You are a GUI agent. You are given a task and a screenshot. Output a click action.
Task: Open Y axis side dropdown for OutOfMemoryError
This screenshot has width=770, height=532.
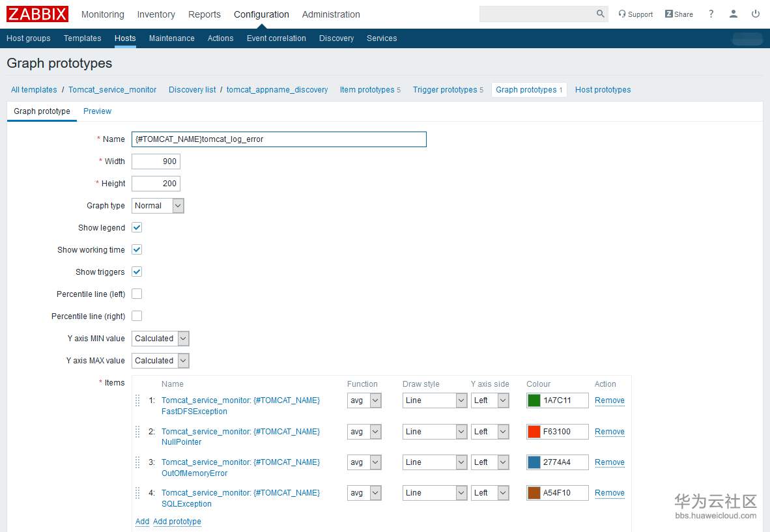point(490,462)
